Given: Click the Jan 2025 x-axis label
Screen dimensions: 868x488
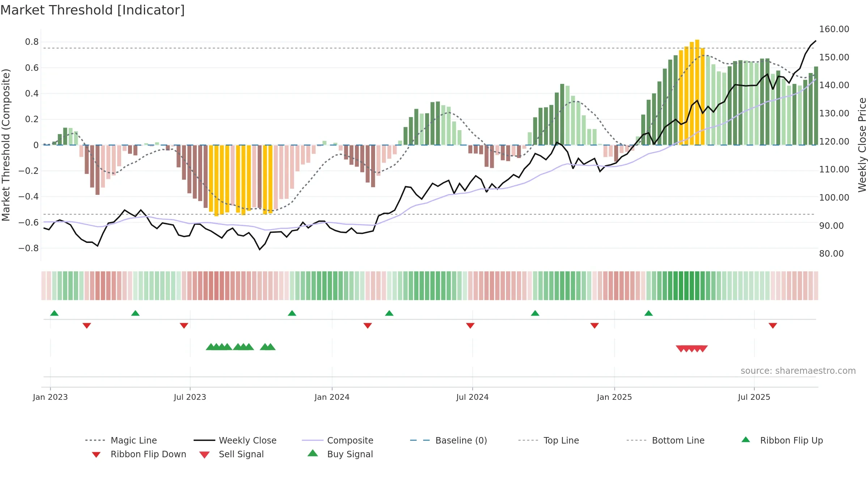Looking at the screenshot, I should [614, 397].
